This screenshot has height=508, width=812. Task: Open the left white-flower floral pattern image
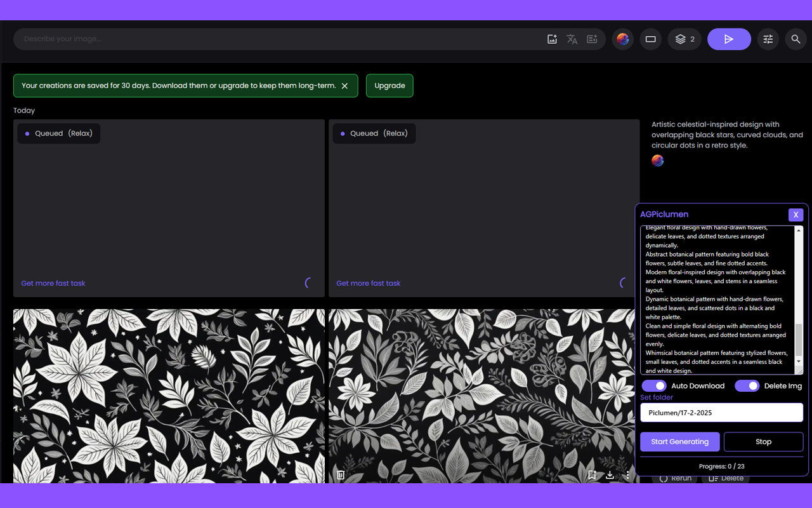pos(169,396)
